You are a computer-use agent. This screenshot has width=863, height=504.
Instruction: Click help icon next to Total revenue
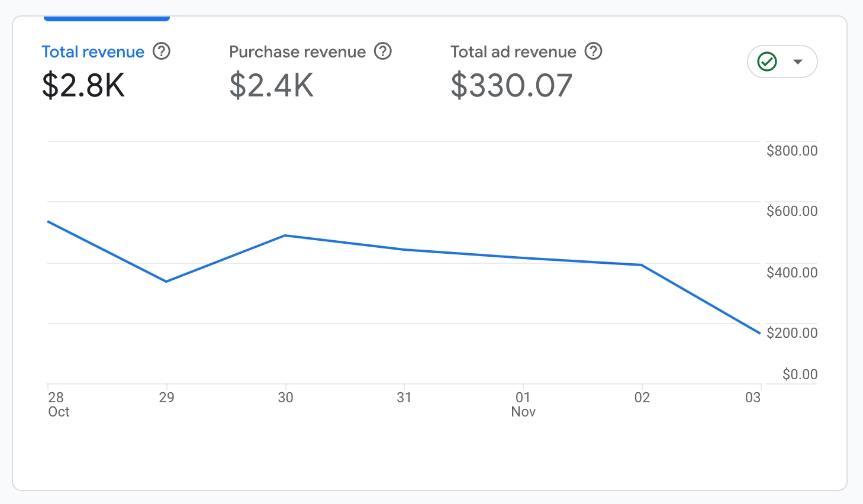coord(162,51)
